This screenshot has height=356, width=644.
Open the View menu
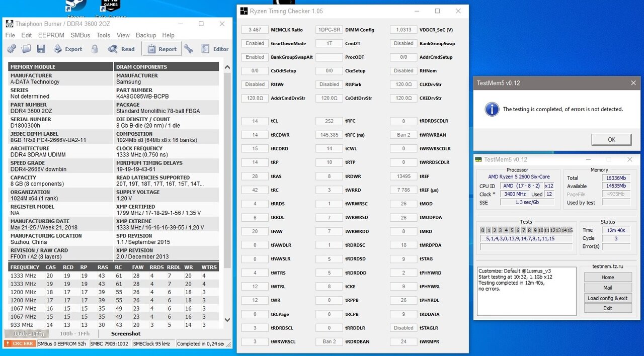[123, 35]
